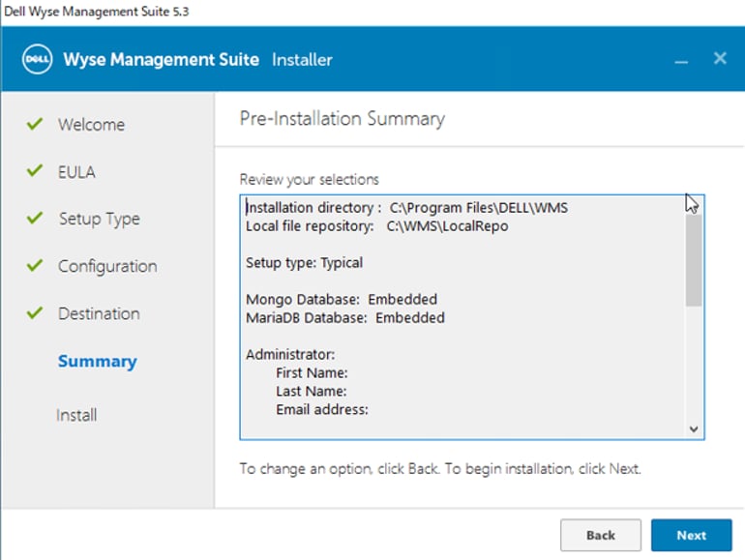Click the Destination step green checkmark
The image size is (745, 560).
click(35, 313)
